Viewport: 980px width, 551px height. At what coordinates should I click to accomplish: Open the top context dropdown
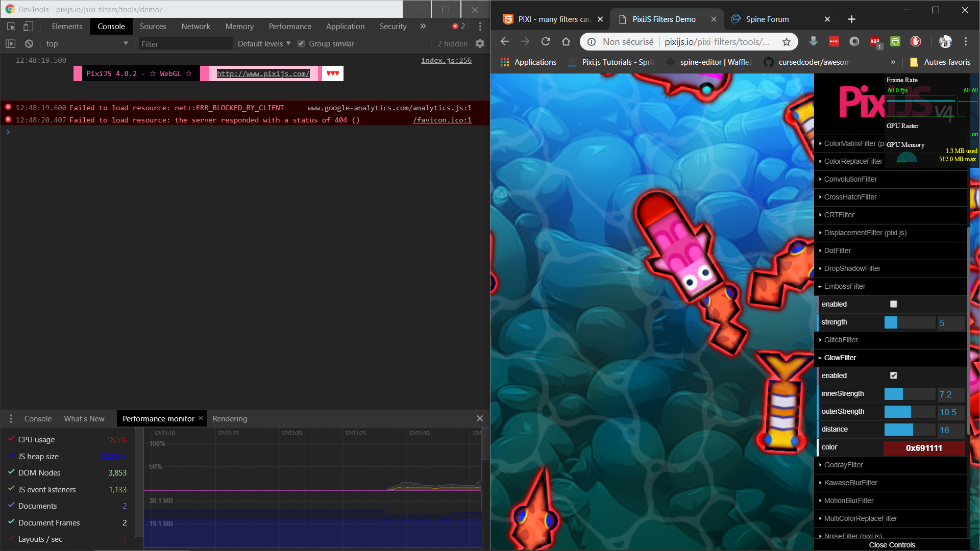(87, 44)
